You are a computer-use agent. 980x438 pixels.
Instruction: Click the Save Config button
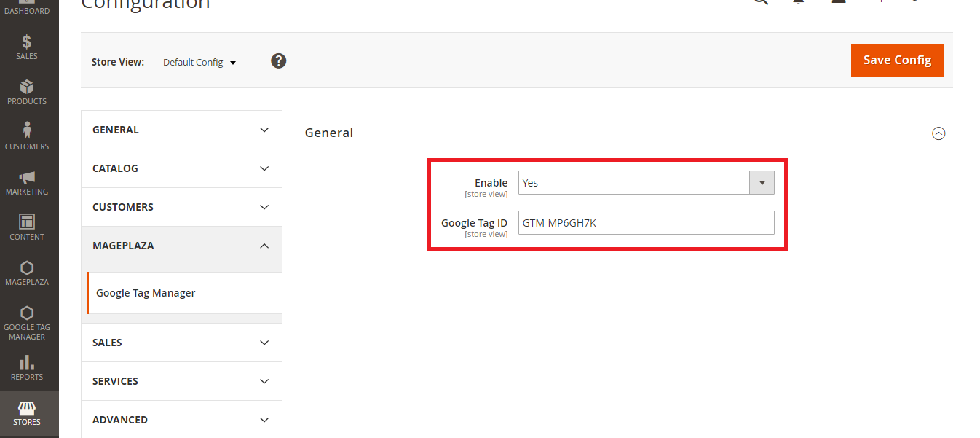(x=898, y=60)
